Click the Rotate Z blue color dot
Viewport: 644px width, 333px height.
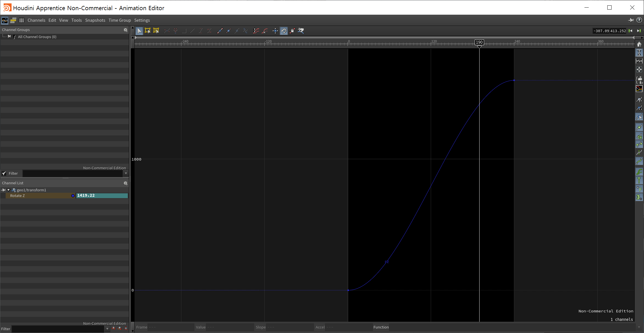tap(73, 196)
